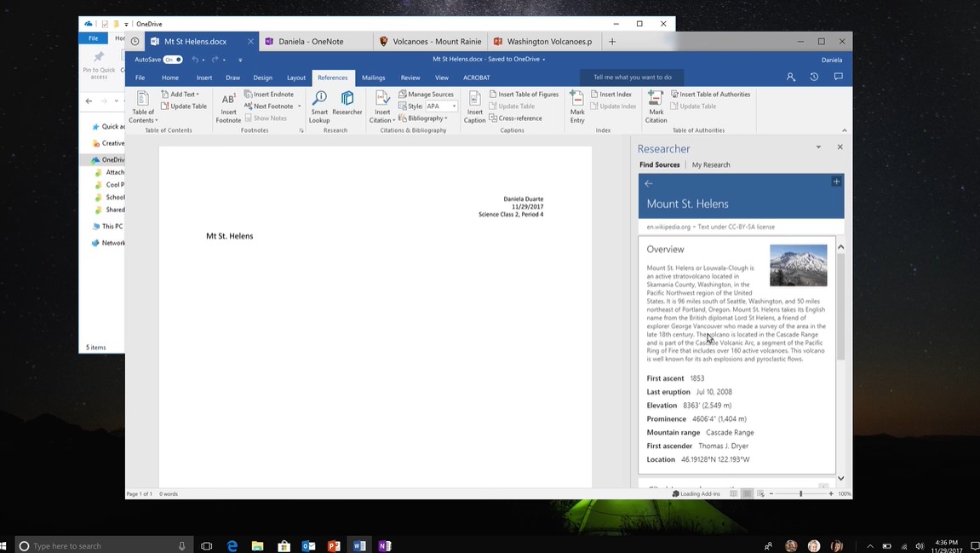Click Manage Sources
980x553 pixels.
point(426,95)
